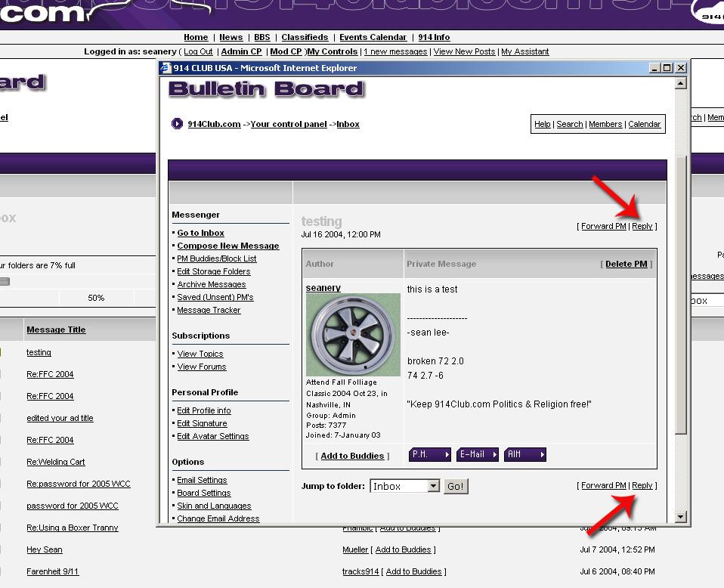Click the purple arrow icon beside 914Club.com breadcrumb
The image size is (724, 588).
pos(177,124)
